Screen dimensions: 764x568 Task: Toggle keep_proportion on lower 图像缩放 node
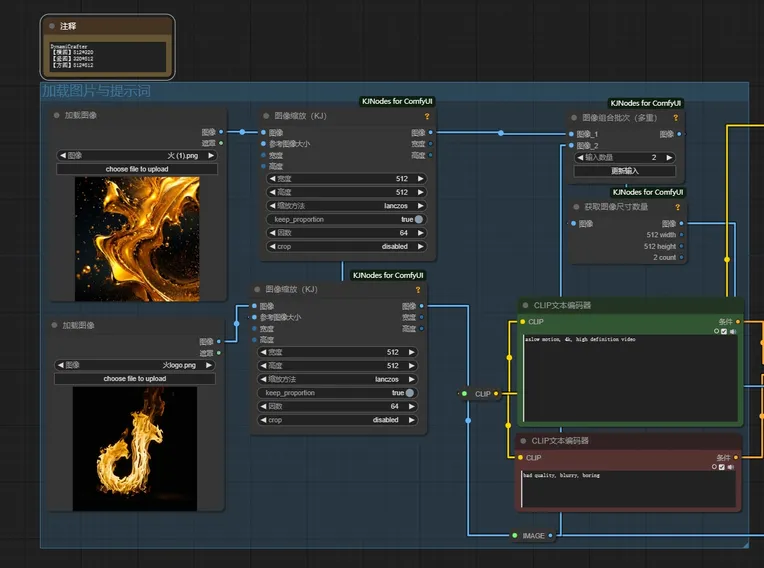410,393
